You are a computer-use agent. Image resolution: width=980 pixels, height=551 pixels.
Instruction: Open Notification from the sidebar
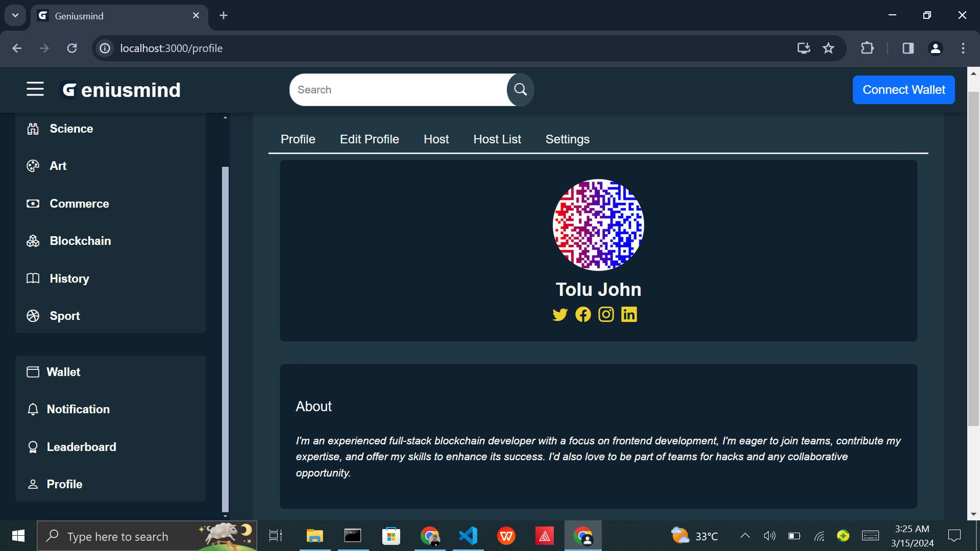click(x=78, y=409)
